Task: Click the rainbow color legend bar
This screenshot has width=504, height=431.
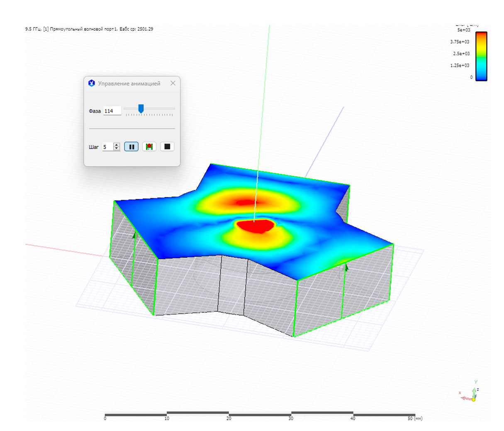Action: pyautogui.click(x=481, y=56)
